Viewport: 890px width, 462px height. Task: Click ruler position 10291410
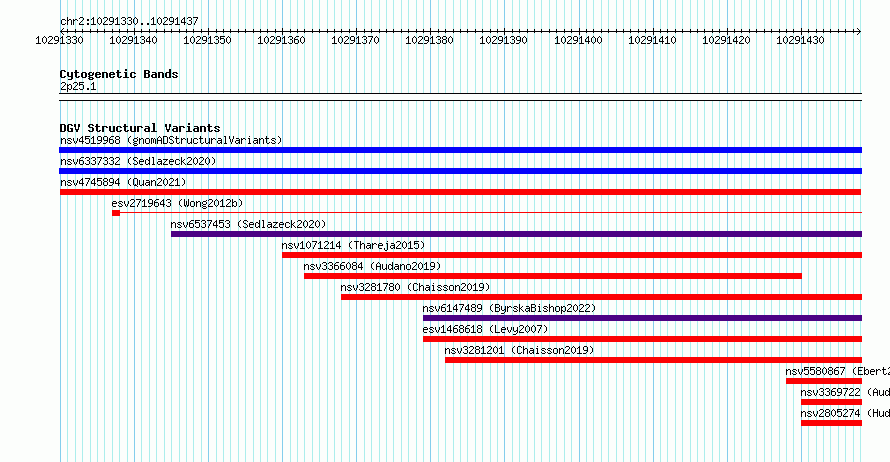(x=652, y=40)
